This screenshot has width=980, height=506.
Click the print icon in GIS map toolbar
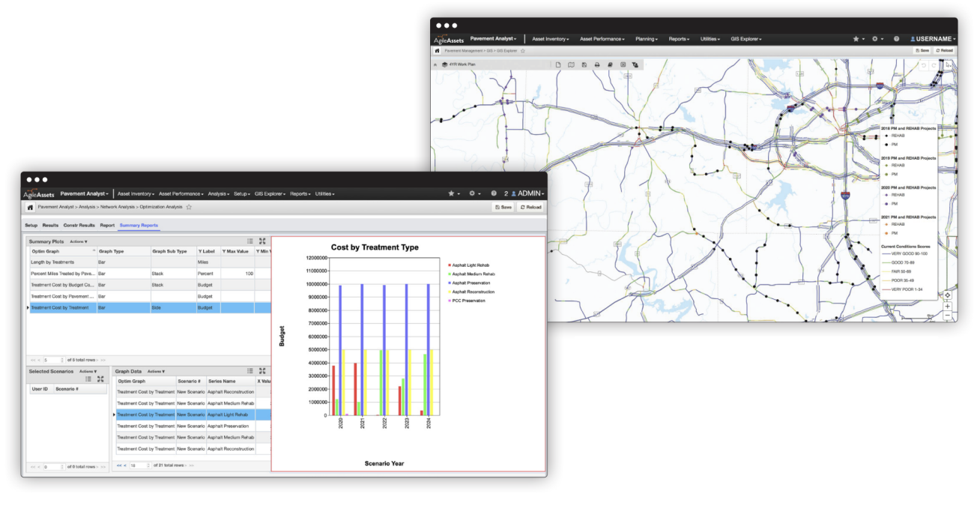tap(597, 64)
